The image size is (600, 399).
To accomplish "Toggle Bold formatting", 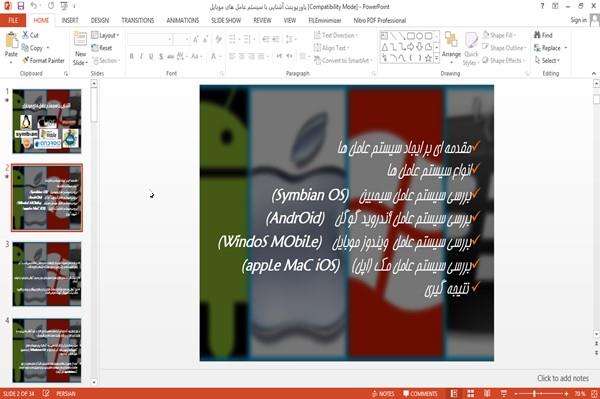I will click(132, 57).
